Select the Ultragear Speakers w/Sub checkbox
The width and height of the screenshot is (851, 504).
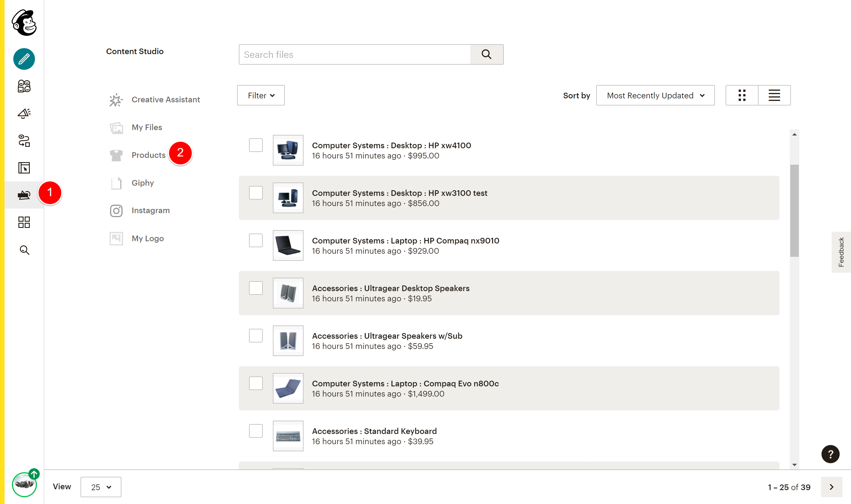point(256,336)
